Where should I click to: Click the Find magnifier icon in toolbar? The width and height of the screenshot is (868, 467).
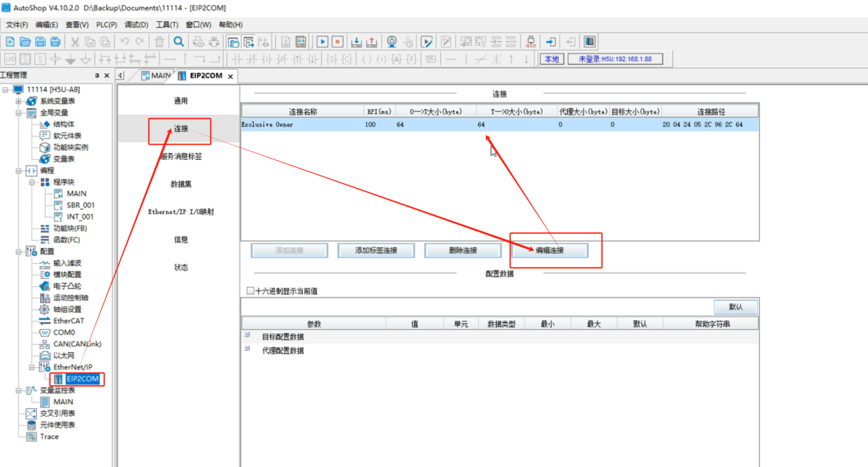[x=179, y=42]
